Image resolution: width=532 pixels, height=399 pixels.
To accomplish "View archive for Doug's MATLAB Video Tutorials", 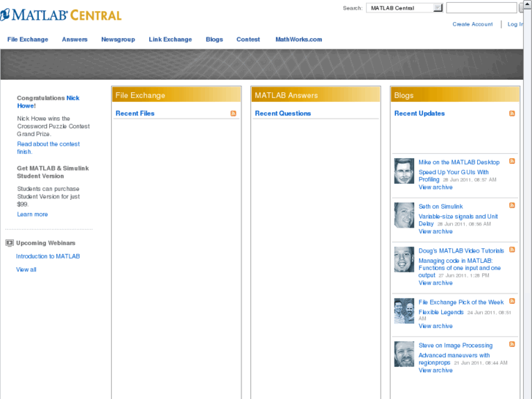I will pos(435,283).
